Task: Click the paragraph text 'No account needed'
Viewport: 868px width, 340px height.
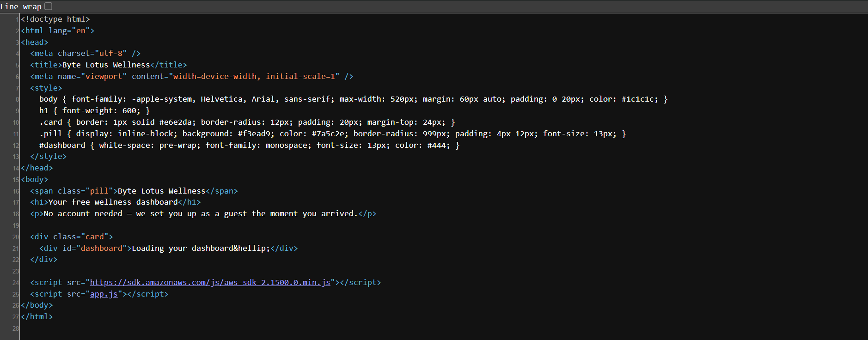Action: [83, 213]
